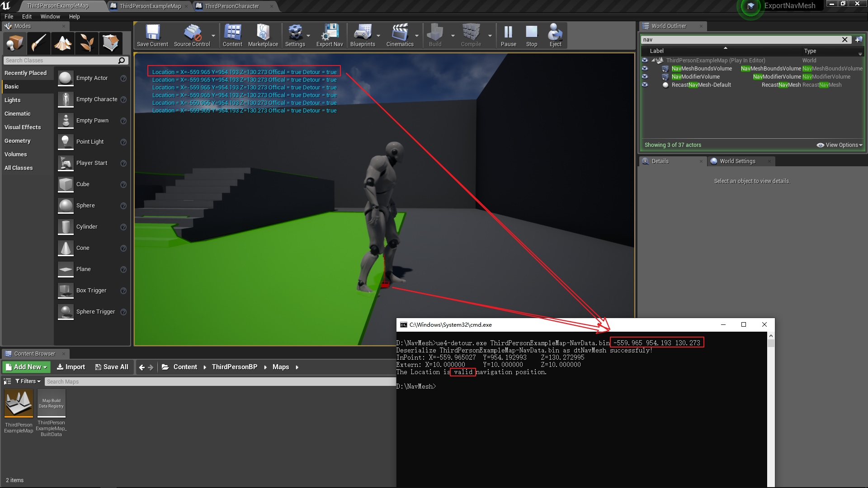Image resolution: width=868 pixels, height=488 pixels.
Task: Toggle visibility of RecastNavMesh-Default actor
Action: pyautogui.click(x=645, y=85)
